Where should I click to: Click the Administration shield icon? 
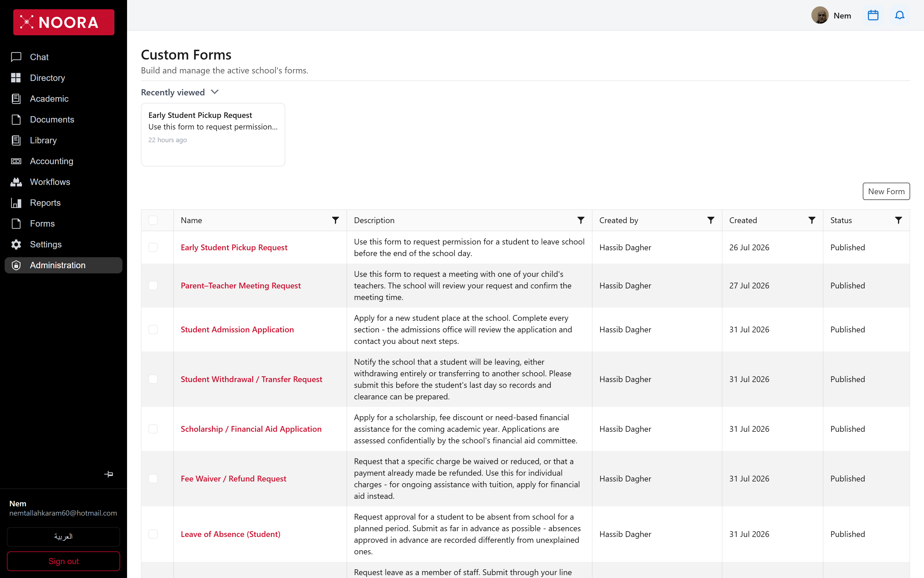16,265
